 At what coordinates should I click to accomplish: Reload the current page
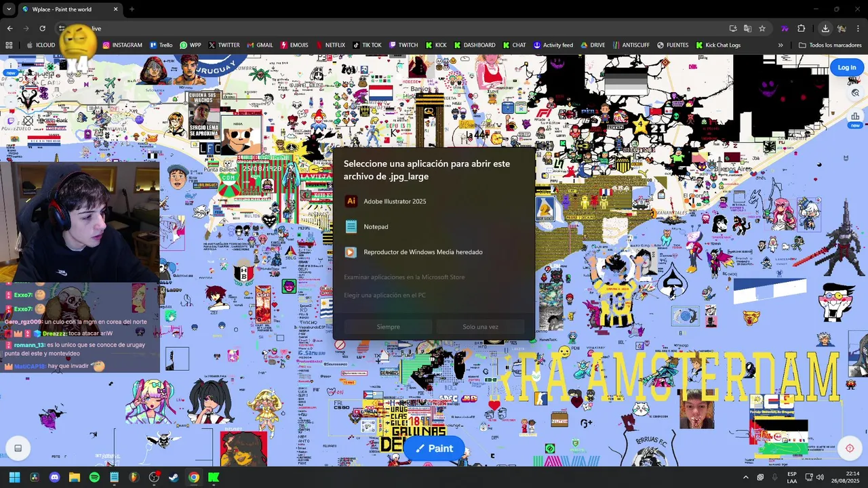tap(42, 28)
